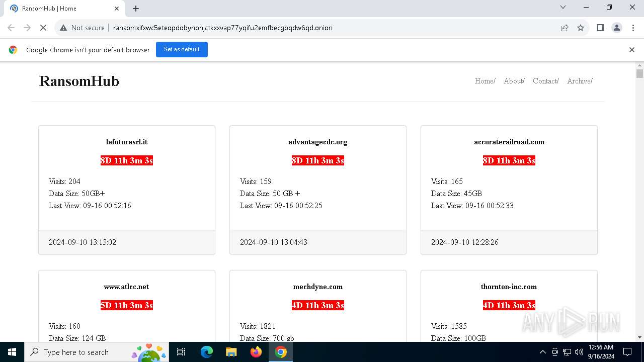Click the Not secure warning icon

[x=63, y=28]
